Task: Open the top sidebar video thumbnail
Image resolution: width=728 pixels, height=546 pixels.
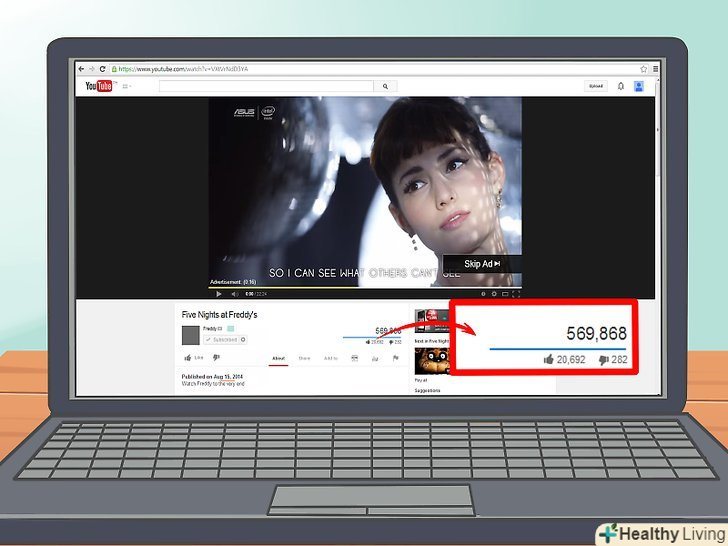Action: [x=432, y=320]
